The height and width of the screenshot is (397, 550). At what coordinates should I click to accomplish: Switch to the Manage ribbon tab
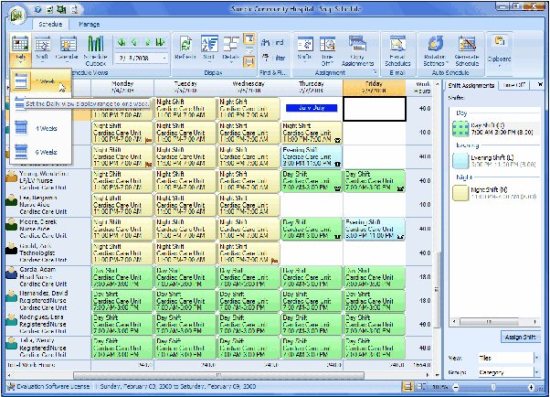[x=89, y=24]
